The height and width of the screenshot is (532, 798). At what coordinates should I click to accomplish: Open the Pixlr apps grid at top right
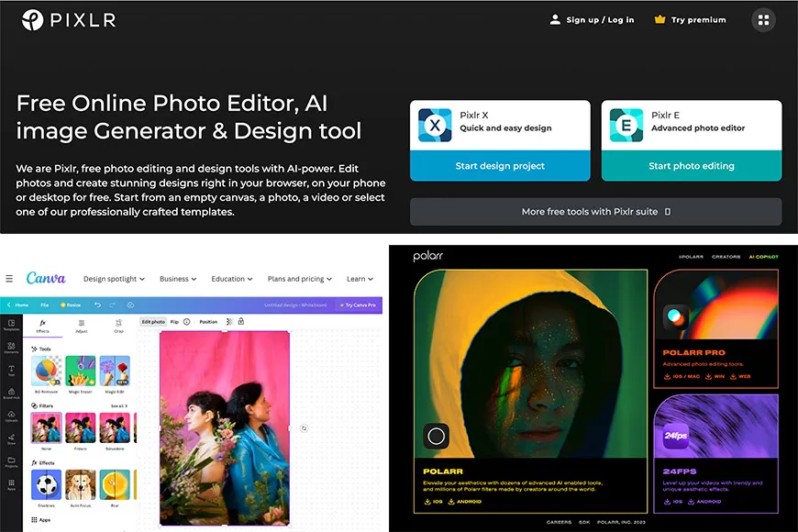point(763,19)
